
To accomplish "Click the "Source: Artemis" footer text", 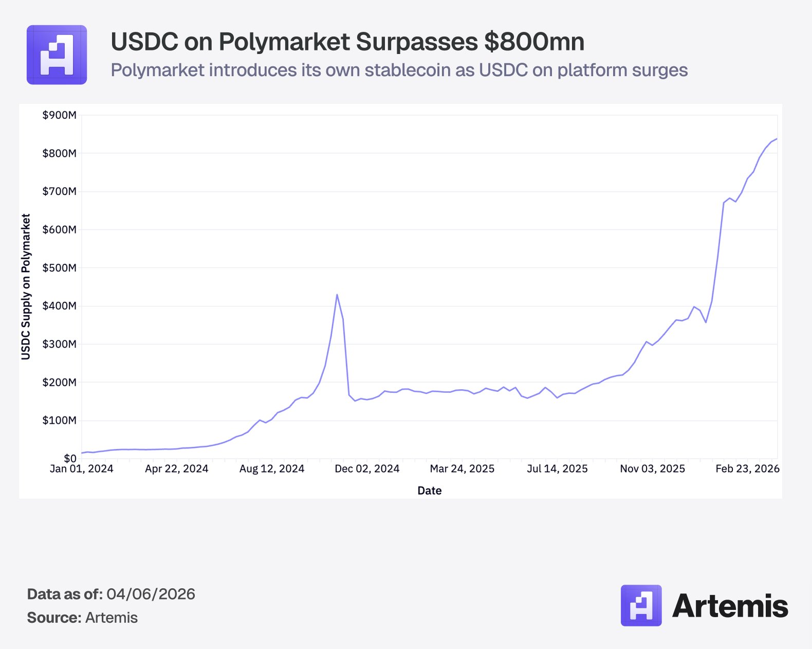I will pyautogui.click(x=82, y=618).
